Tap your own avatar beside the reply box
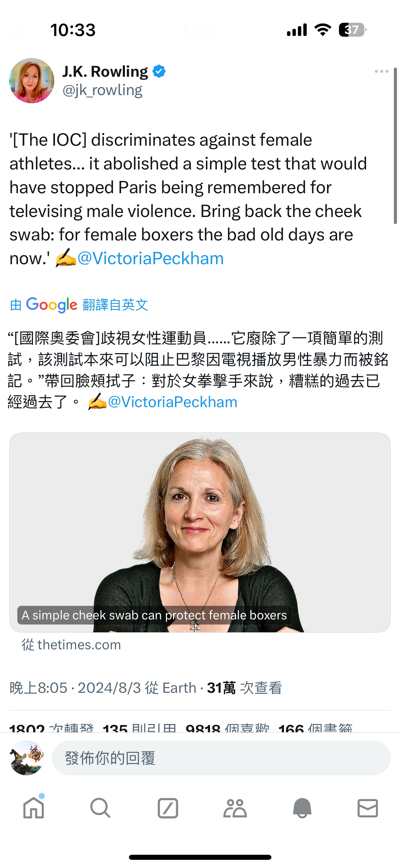 26,758
